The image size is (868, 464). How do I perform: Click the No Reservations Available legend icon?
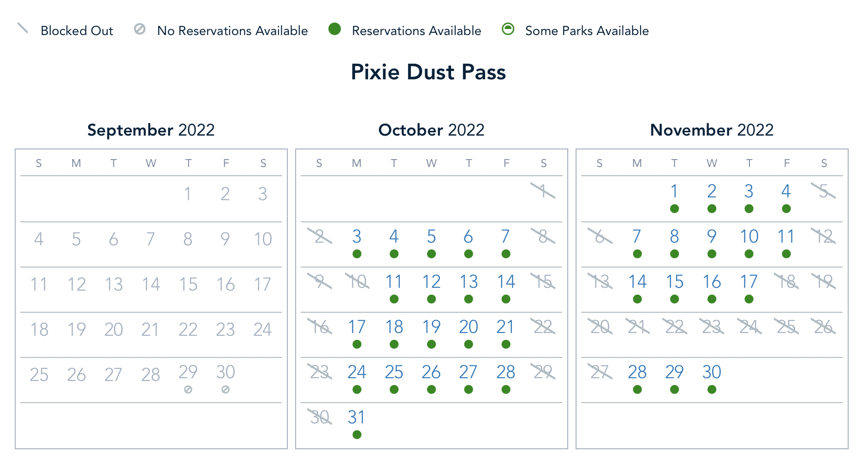140,29
